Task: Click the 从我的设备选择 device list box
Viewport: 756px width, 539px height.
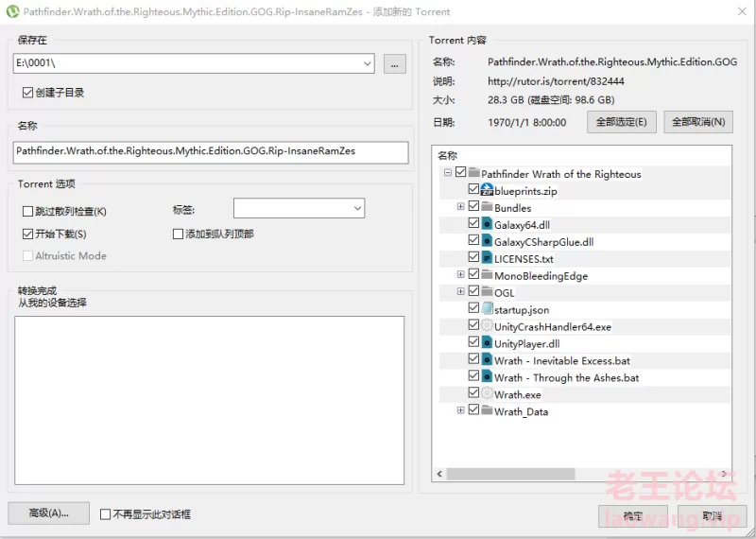Action: click(x=209, y=401)
